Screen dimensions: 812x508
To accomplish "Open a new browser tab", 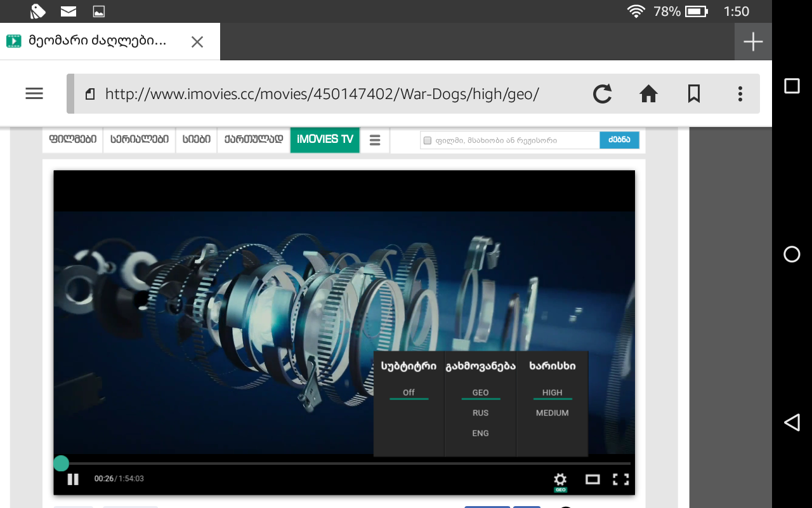I will point(753,42).
